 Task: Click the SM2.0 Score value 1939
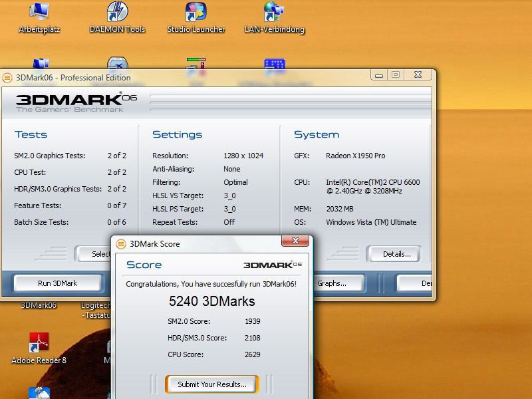pyautogui.click(x=253, y=321)
